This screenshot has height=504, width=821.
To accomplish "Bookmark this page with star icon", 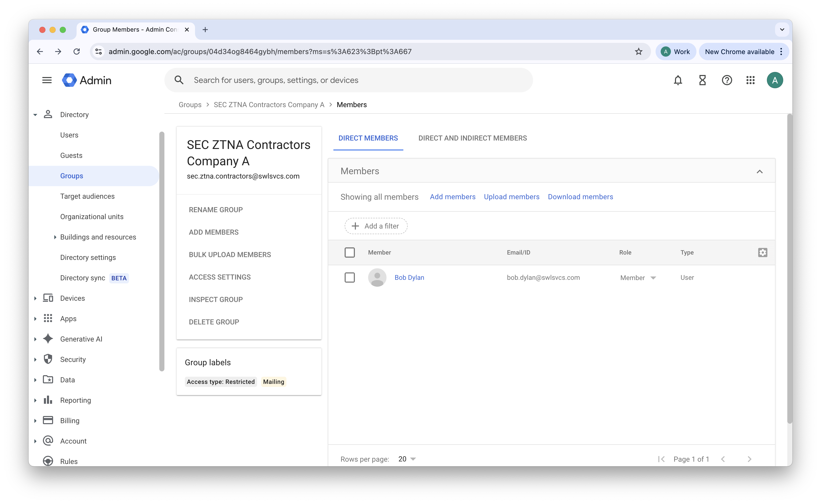I will point(638,52).
